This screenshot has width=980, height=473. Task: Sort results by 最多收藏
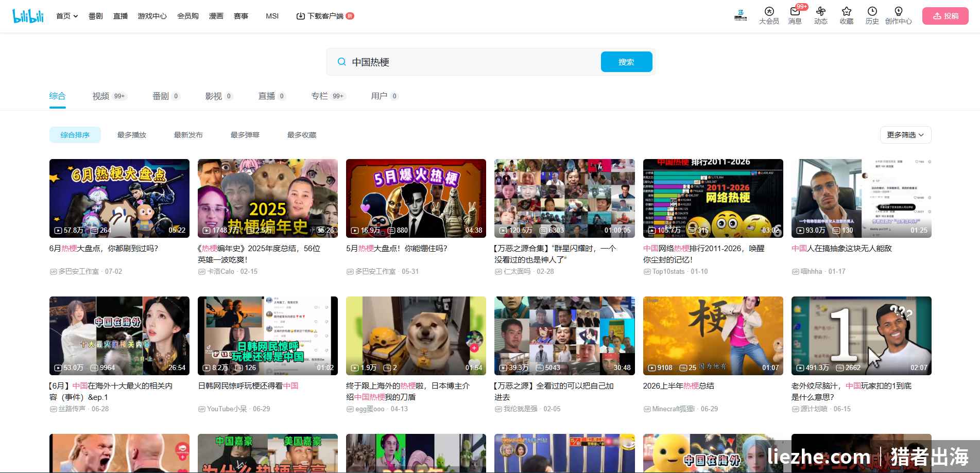302,135
